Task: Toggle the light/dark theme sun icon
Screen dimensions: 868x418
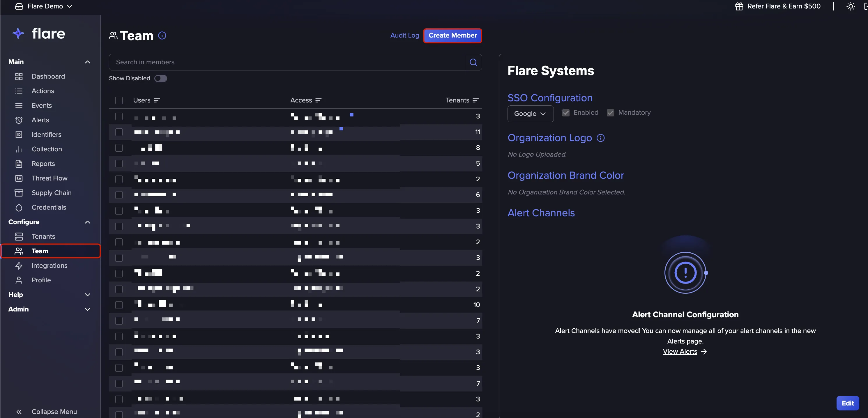Action: click(x=851, y=6)
